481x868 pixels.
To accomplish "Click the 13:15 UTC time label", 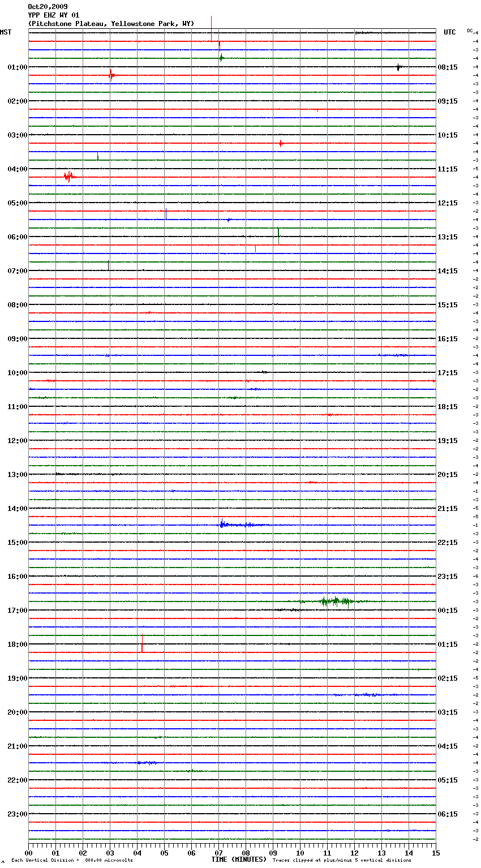I will coord(448,237).
